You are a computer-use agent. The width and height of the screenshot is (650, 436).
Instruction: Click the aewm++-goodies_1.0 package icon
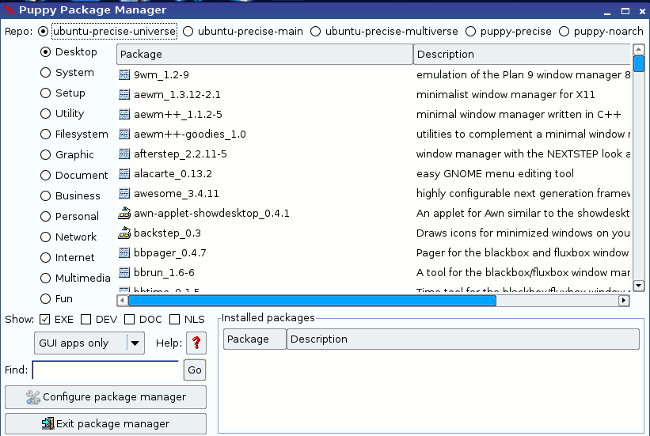[x=124, y=134]
